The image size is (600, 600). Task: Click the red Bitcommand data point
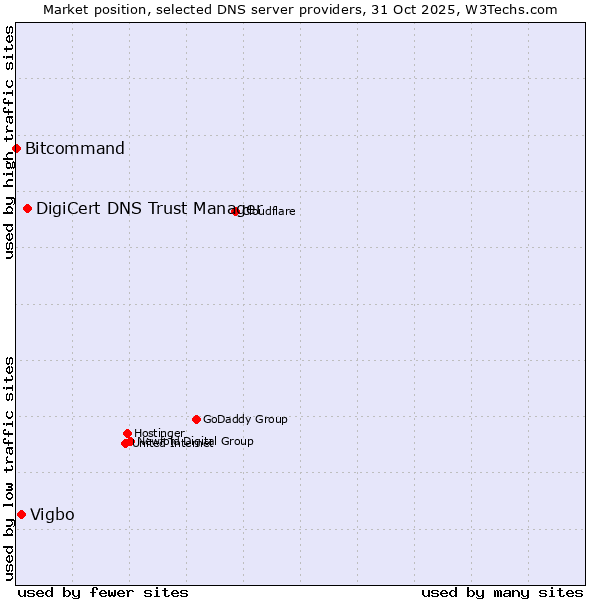coord(16,149)
